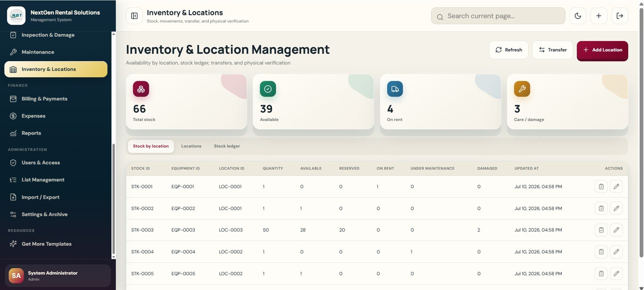Collapse the sidebar with the panel icon
Image resolution: width=644 pixels, height=290 pixels.
pyautogui.click(x=134, y=16)
